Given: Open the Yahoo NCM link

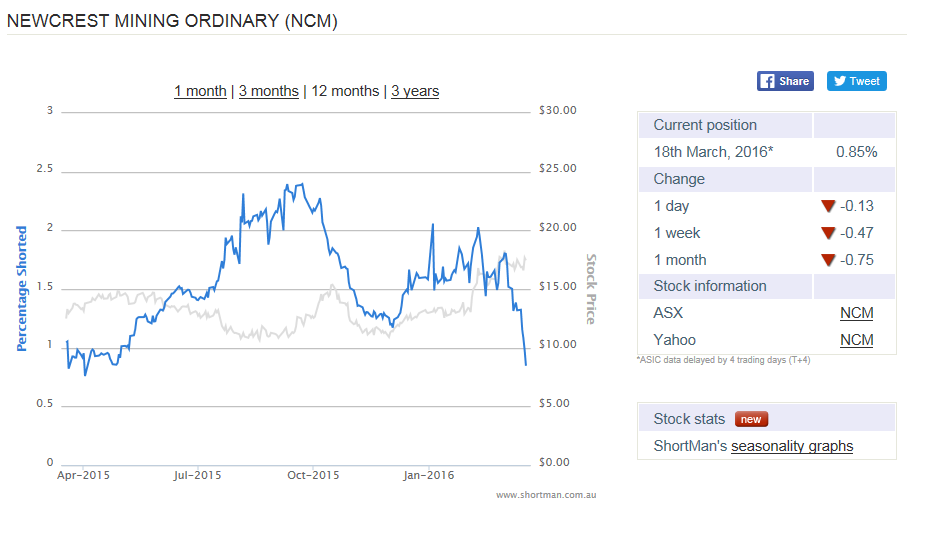Looking at the screenshot, I should point(856,340).
